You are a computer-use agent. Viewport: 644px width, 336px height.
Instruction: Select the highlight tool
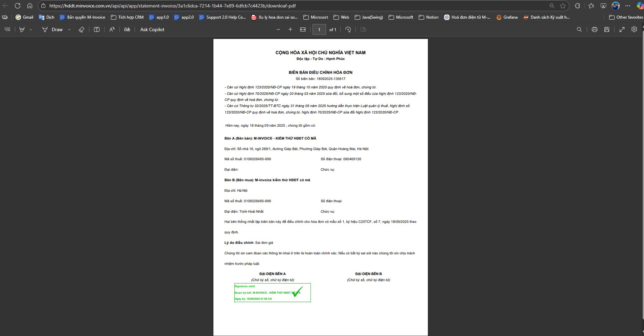(22, 29)
